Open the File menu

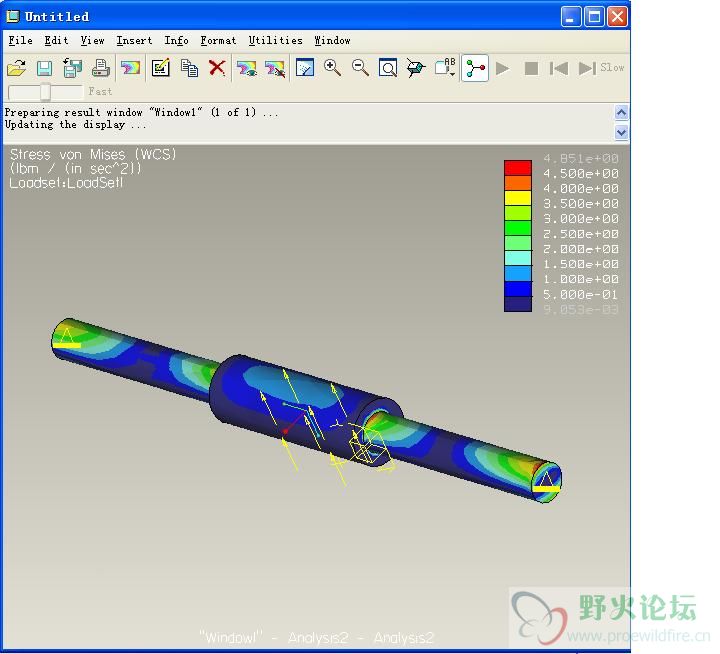click(21, 40)
